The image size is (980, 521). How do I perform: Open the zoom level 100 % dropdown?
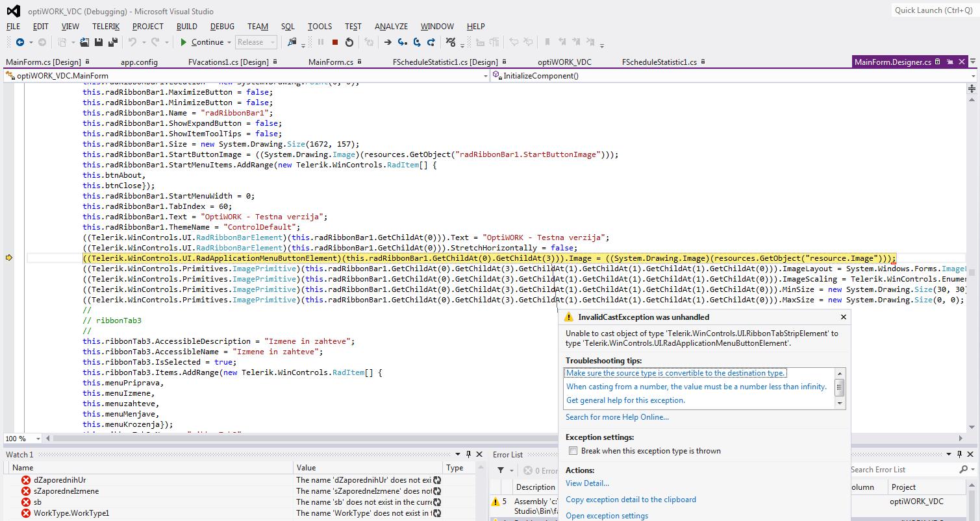pos(38,439)
